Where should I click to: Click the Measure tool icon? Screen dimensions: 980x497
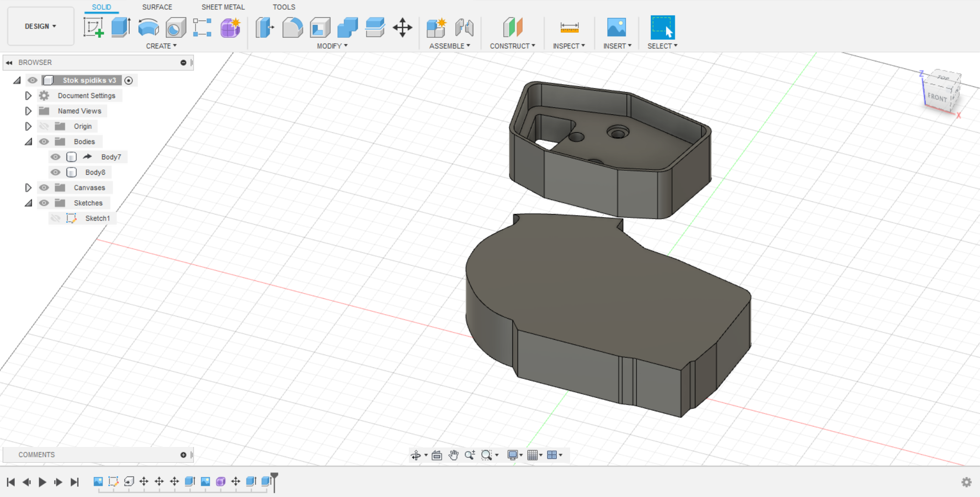(569, 27)
